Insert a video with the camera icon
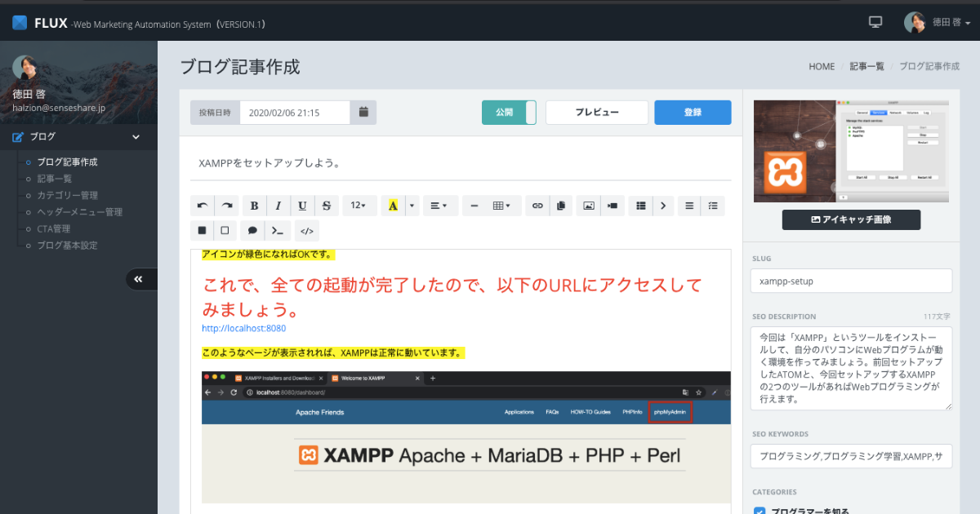The height and width of the screenshot is (514, 980). click(612, 206)
